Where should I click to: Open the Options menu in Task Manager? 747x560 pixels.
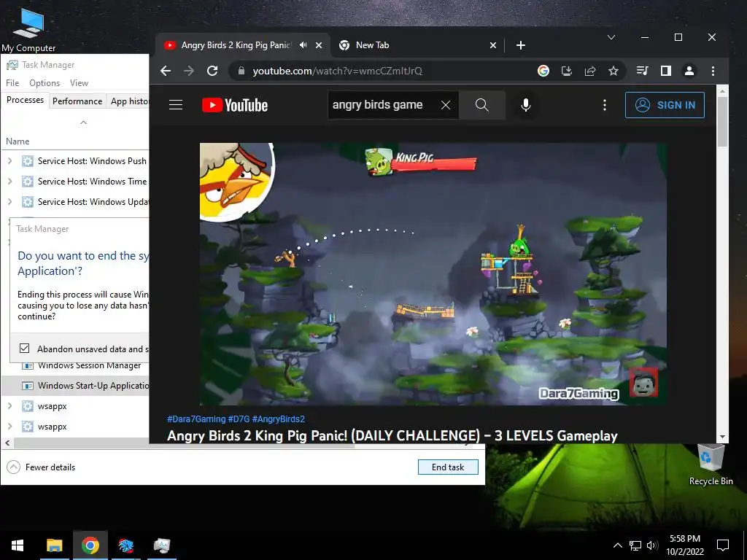click(x=44, y=83)
